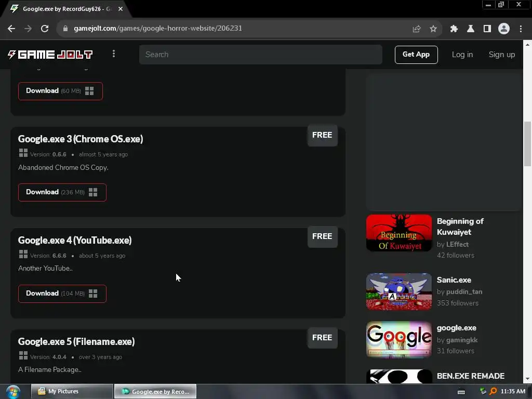Open the BEN.EXE REMADE title link
The width and height of the screenshot is (532, 399).
471,376
